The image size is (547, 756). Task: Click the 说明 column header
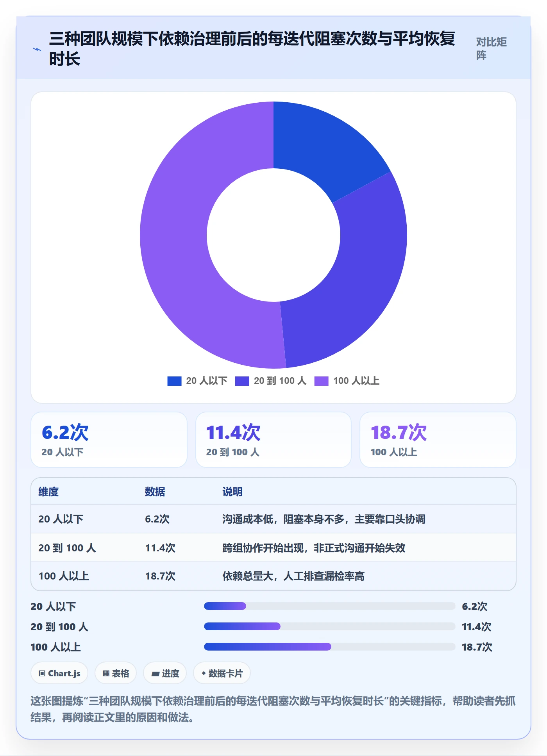pos(232,492)
